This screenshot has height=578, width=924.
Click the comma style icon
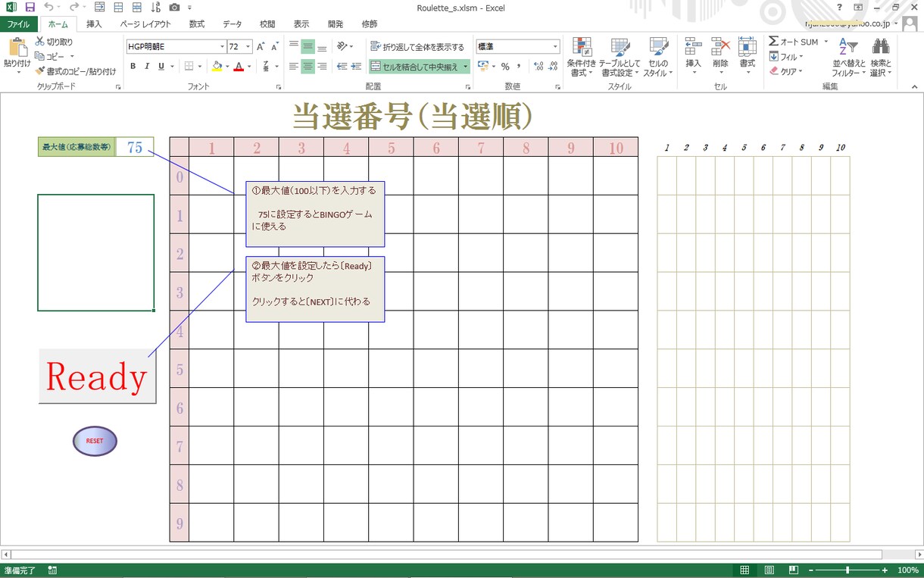tap(519, 67)
